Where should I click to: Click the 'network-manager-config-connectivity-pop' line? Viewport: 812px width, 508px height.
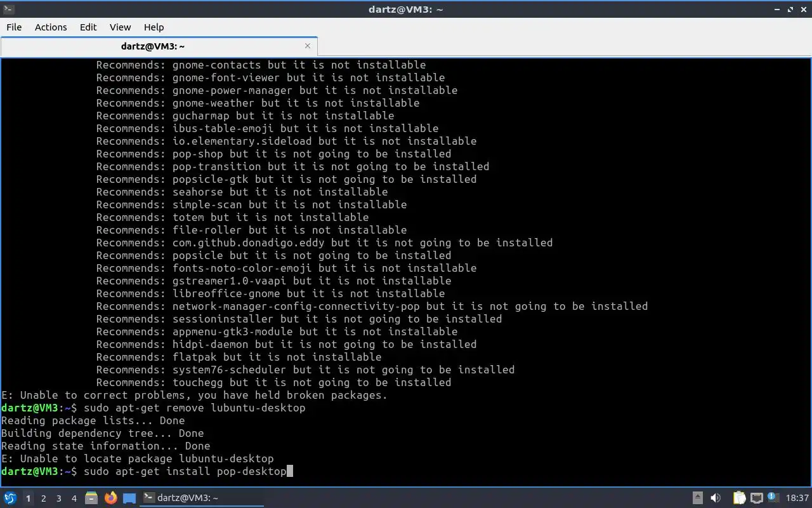point(372,306)
